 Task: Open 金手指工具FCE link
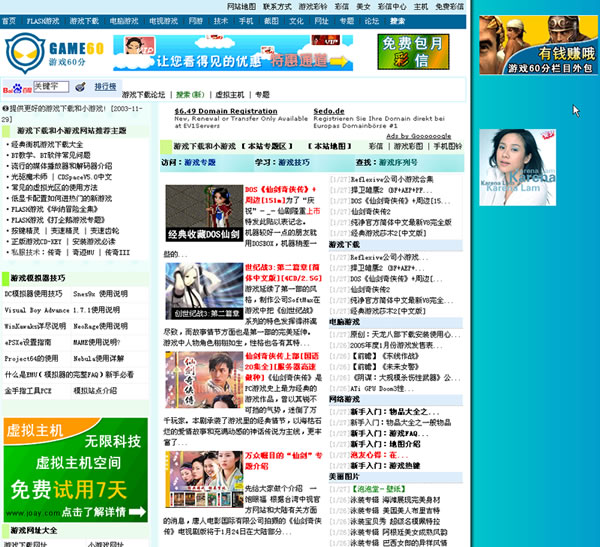[x=28, y=390]
